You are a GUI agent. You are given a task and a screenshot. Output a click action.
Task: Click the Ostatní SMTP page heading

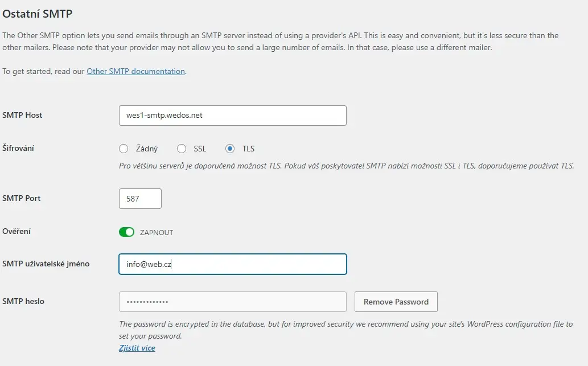coord(37,13)
